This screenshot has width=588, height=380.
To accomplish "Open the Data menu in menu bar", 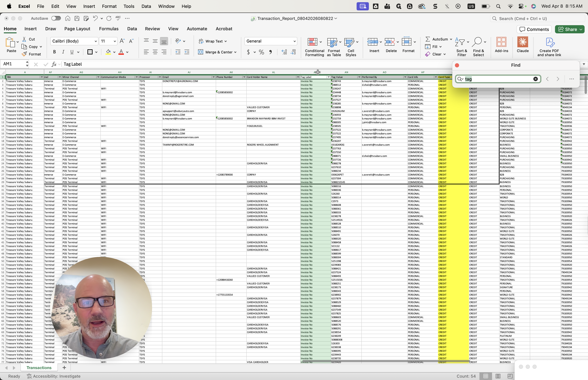I will [146, 6].
